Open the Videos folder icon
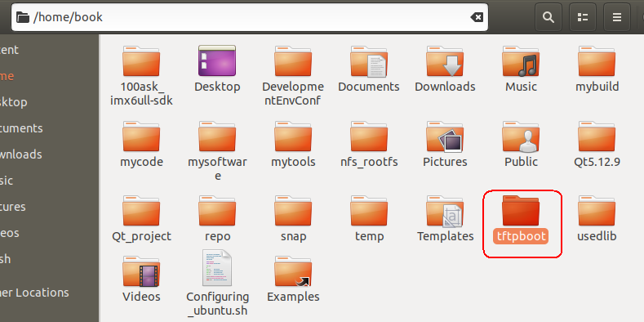Screen dimensions: 644x322 tap(141, 271)
